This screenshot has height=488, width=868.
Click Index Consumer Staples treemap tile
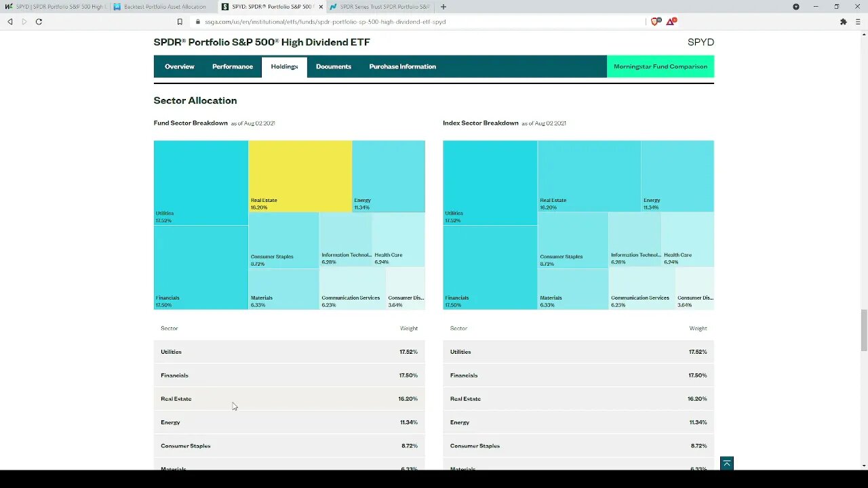tap(573, 241)
